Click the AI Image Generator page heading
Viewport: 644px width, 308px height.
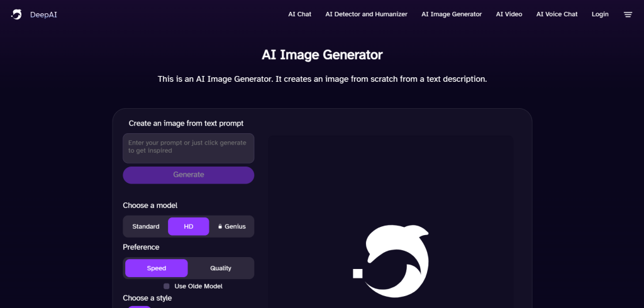322,55
